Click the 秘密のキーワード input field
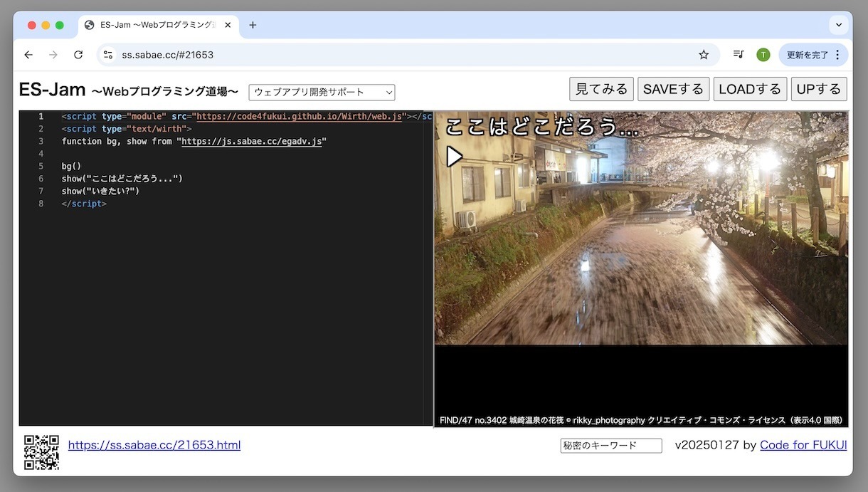This screenshot has width=868, height=492. 611,446
